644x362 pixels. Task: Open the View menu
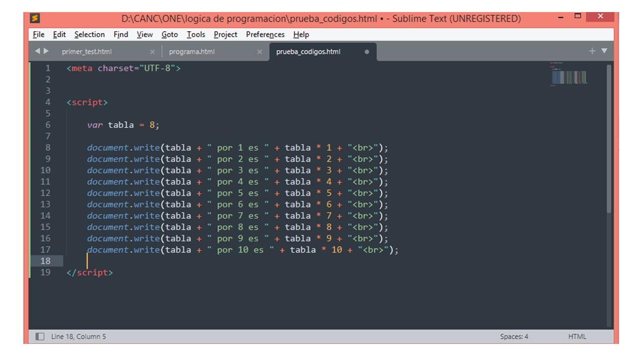point(145,34)
